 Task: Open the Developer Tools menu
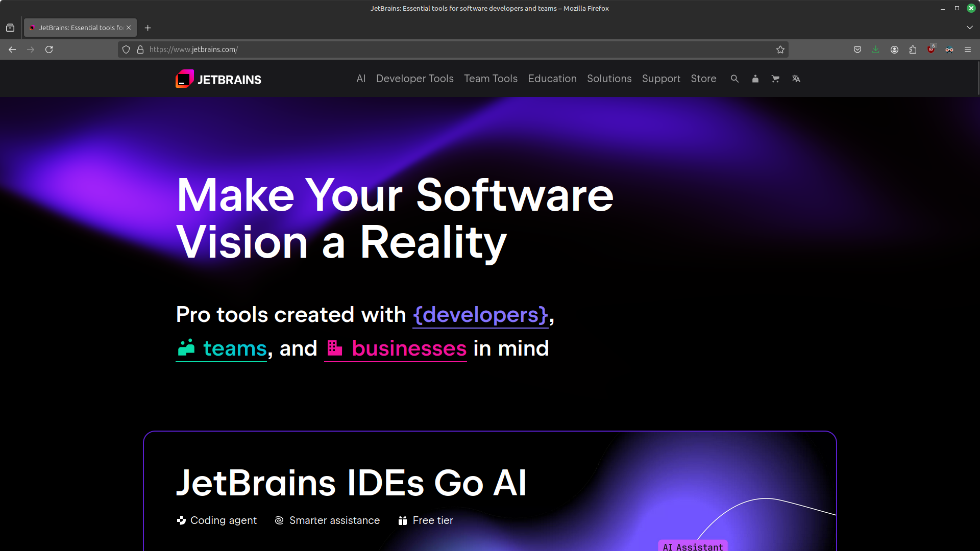415,79
